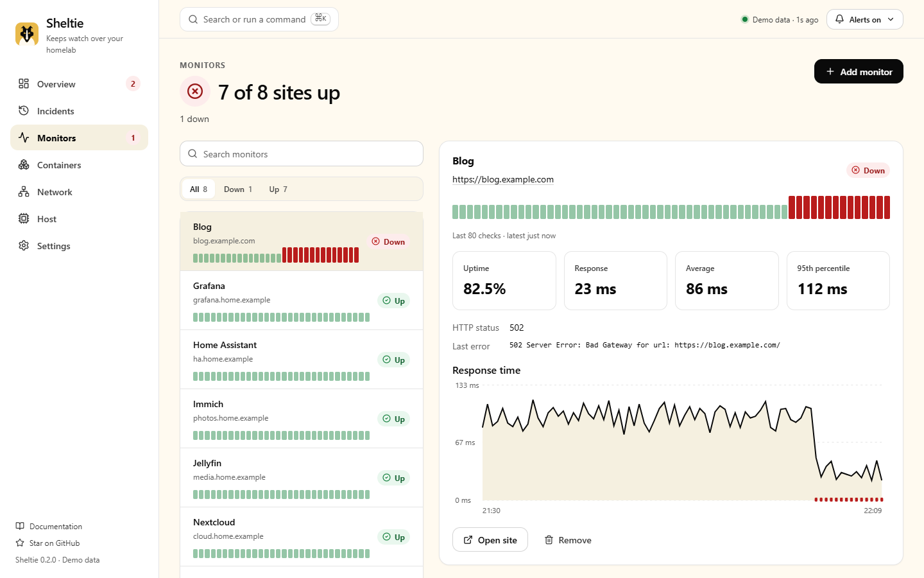Focus the Search or run a command field
Image resolution: width=924 pixels, height=578 pixels.
point(259,19)
